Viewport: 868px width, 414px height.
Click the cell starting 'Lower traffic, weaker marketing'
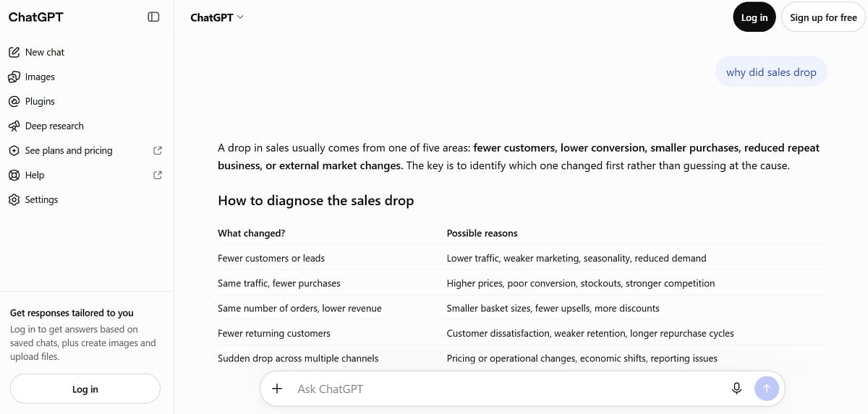[576, 258]
